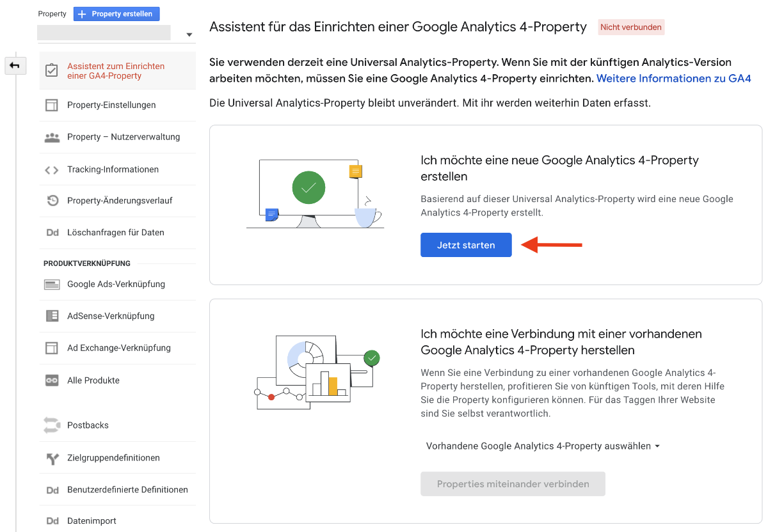Click Properties miteinander verbinden button
Viewport: 768px width, 532px height.
(513, 484)
